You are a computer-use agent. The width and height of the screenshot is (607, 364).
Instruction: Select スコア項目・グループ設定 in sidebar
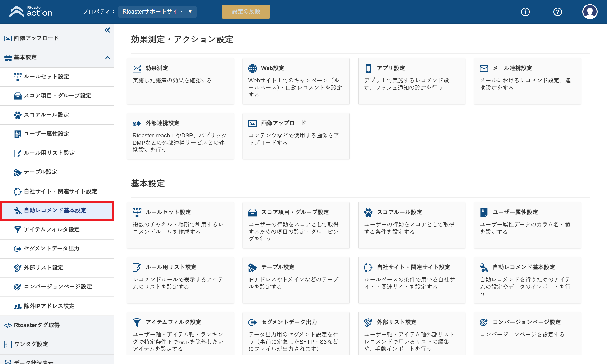pos(57,96)
